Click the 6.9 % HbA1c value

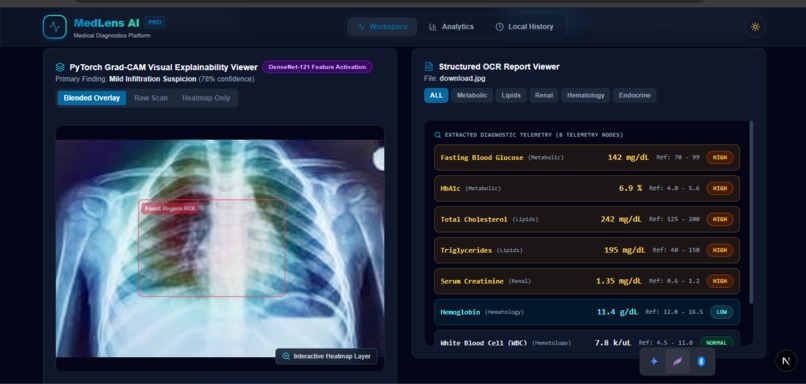(630, 188)
